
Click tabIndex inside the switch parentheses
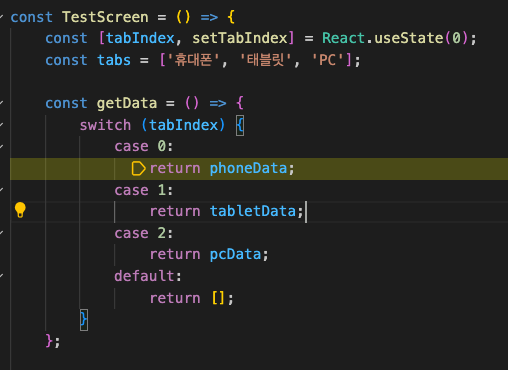183,125
